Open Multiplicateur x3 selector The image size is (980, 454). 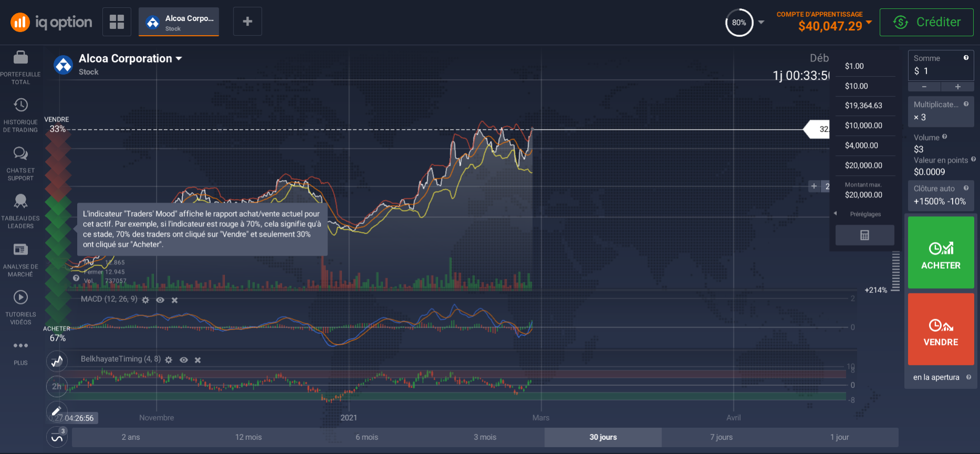[x=941, y=111]
